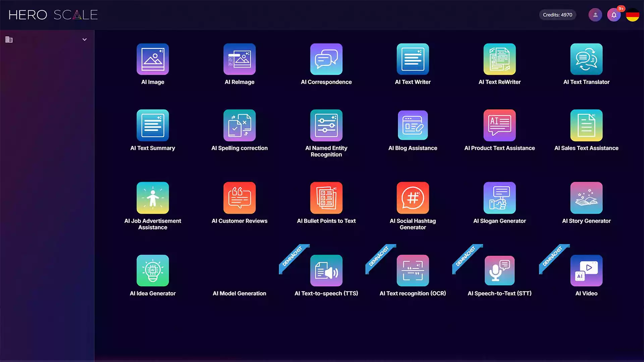644x362 pixels.
Task: Launch AI Product Text Assistance icon
Action: (x=500, y=125)
